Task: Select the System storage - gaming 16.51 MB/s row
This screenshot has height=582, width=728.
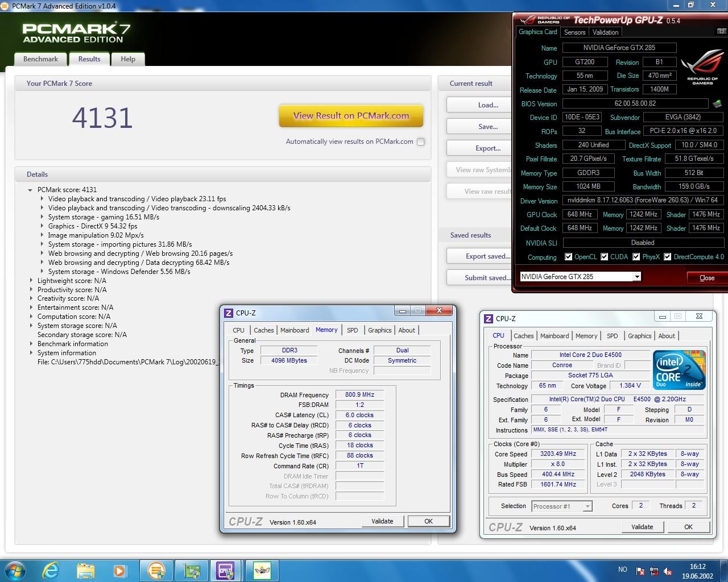Action: pyautogui.click(x=104, y=217)
